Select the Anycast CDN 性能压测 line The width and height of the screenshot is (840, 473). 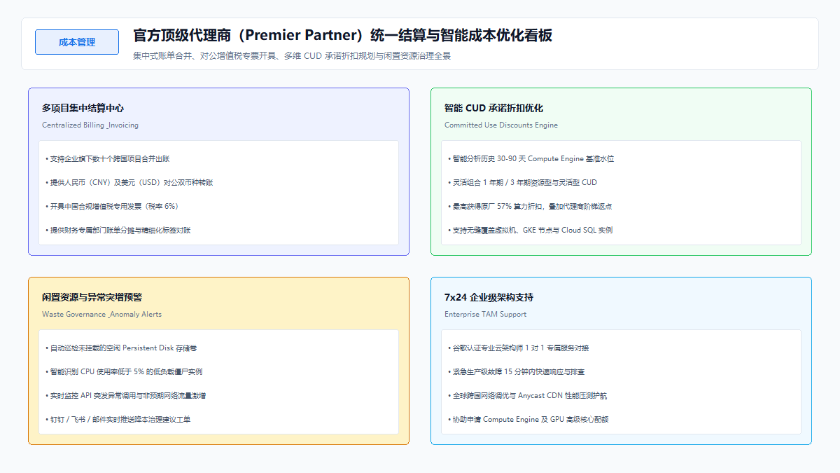[x=528, y=395]
